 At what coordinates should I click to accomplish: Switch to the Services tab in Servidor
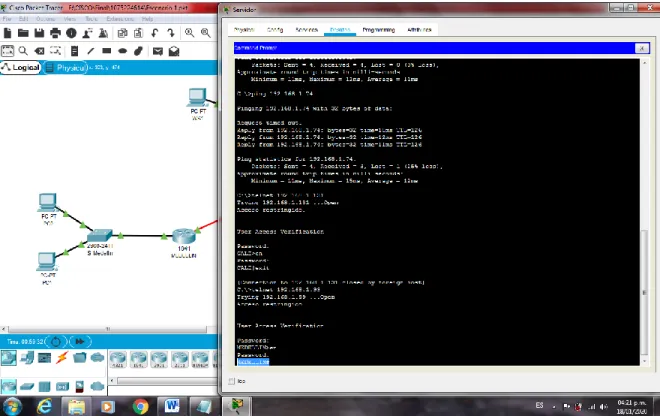(x=306, y=30)
